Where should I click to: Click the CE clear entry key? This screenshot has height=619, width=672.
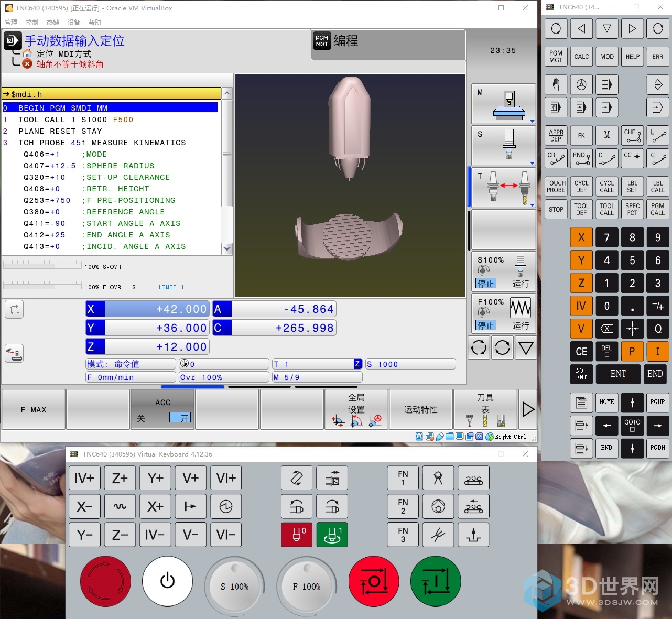tap(581, 351)
